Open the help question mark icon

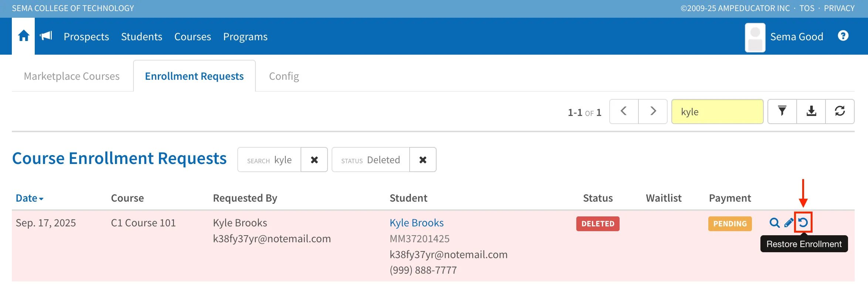pos(843,36)
